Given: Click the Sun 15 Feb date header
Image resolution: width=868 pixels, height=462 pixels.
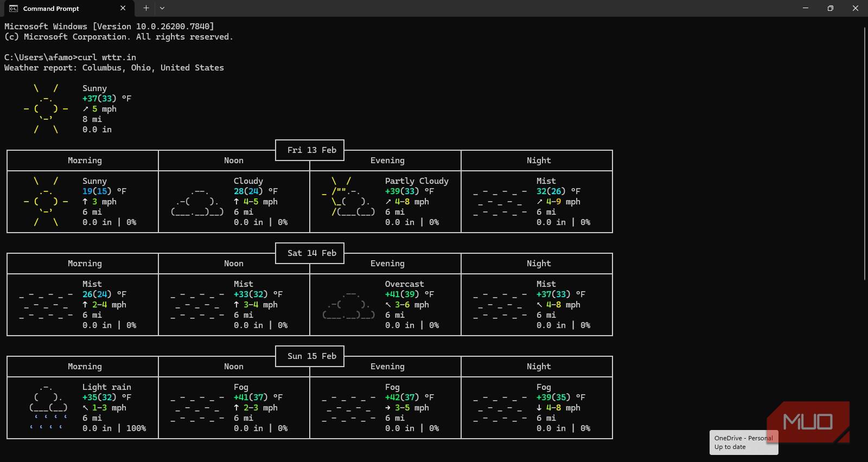Looking at the screenshot, I should coord(311,356).
